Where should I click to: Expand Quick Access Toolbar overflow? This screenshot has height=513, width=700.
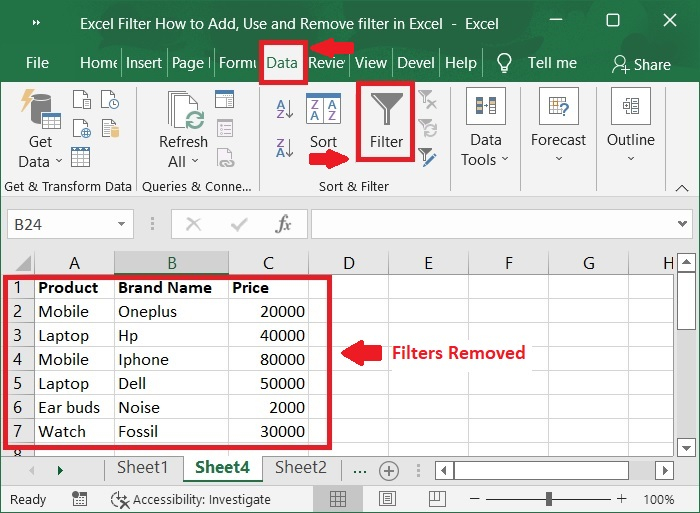[36, 22]
